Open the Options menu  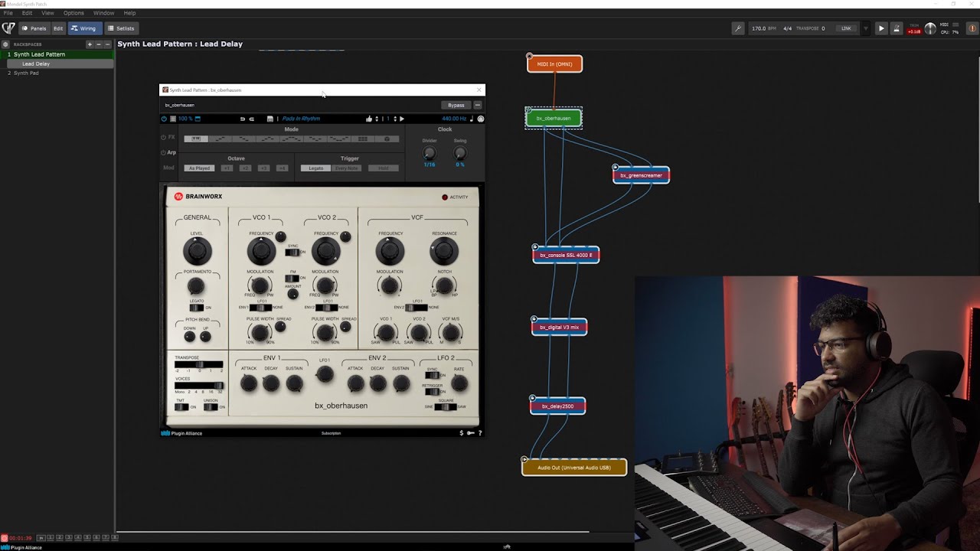[73, 13]
